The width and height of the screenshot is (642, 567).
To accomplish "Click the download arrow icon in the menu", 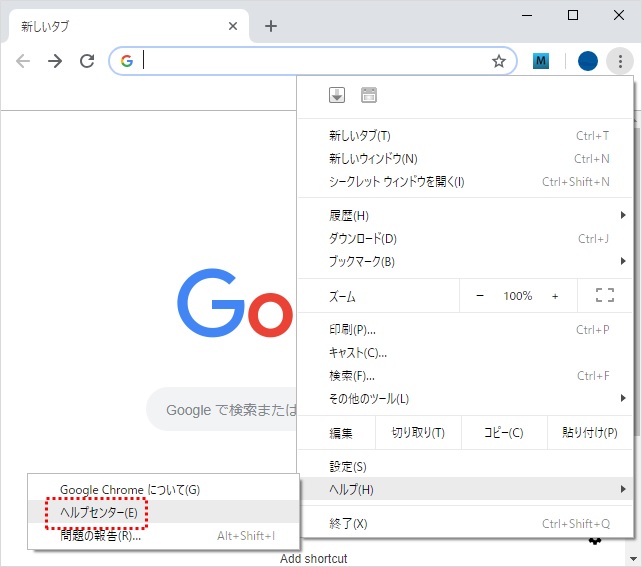I will click(x=337, y=95).
